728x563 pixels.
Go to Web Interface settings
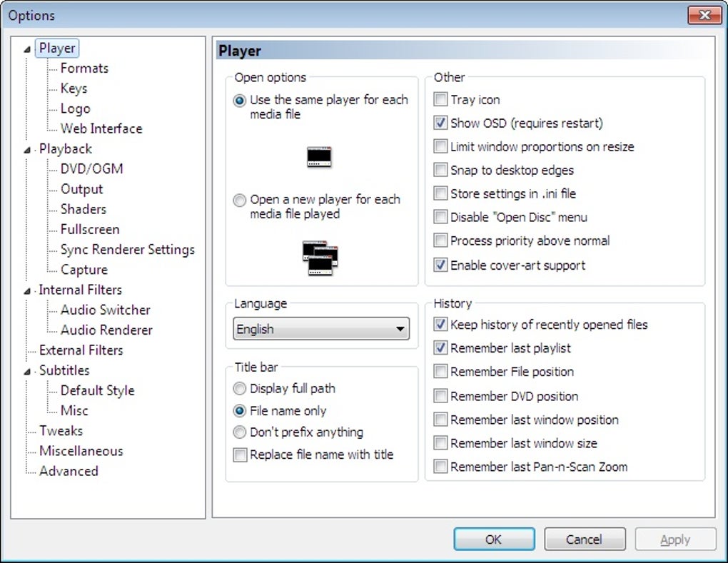(101, 129)
